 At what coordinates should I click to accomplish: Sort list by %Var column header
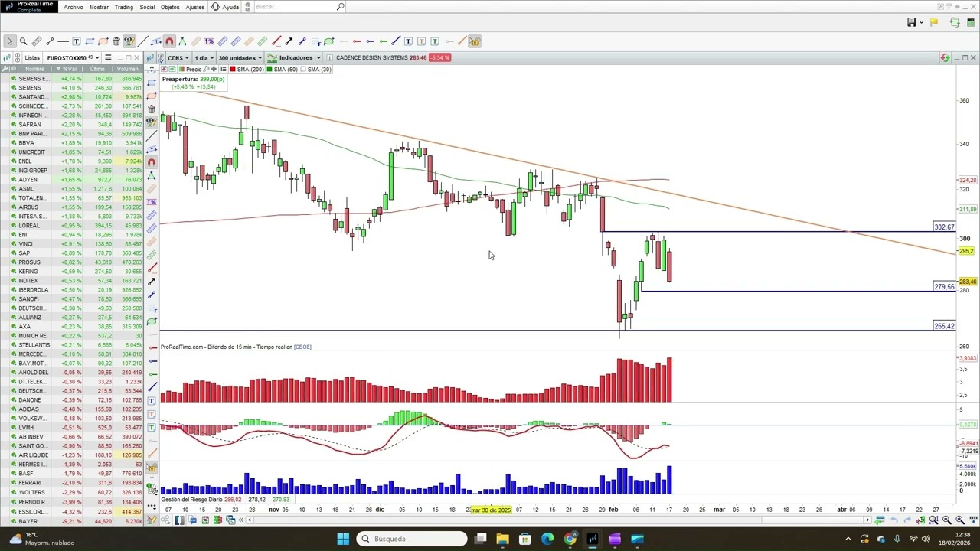pyautogui.click(x=67, y=69)
